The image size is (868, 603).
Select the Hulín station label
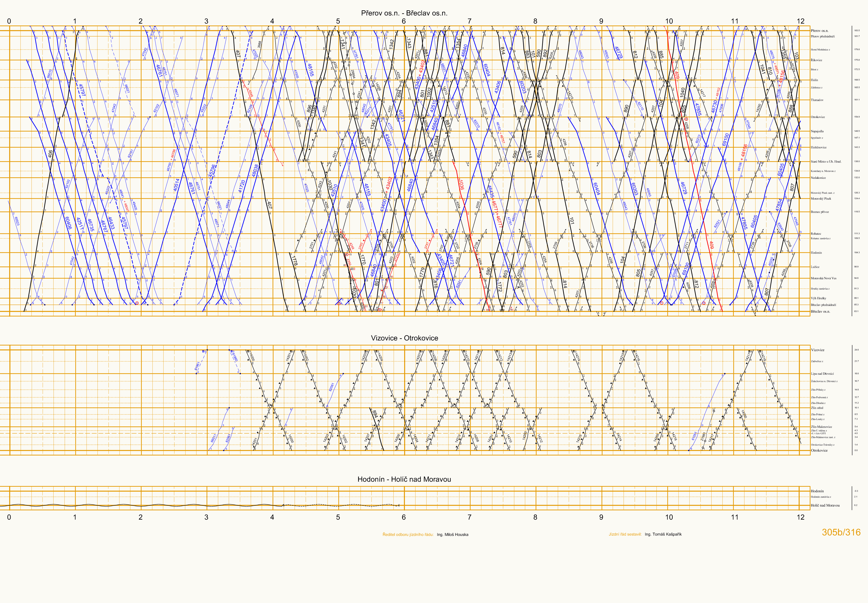[814, 80]
